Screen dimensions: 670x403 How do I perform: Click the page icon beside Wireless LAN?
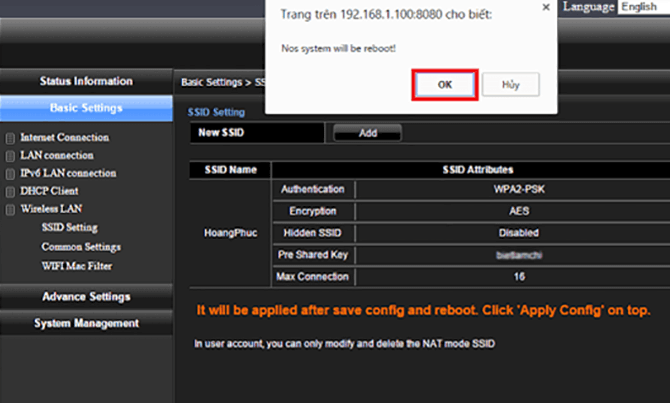click(x=10, y=209)
